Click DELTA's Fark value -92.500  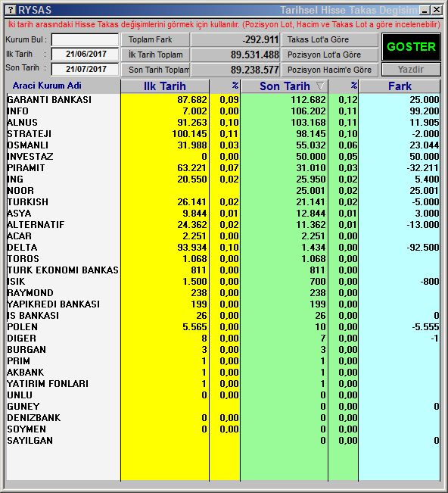coord(423,247)
